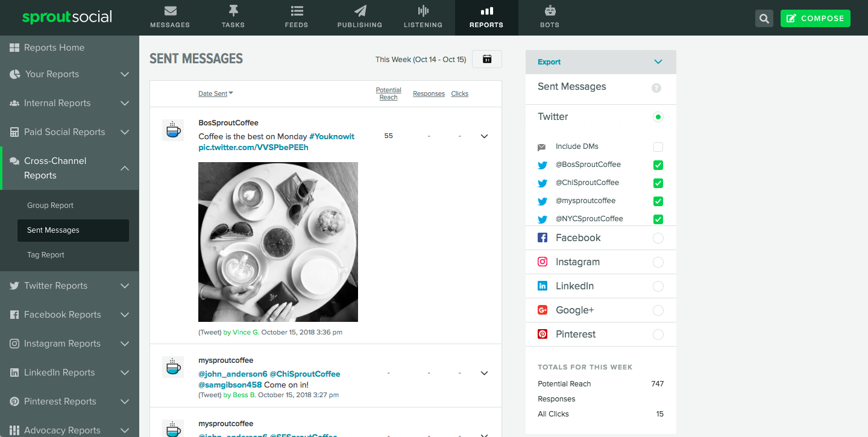Sort by the Potential Reach column
Image resolution: width=868 pixels, height=437 pixels.
(389, 93)
